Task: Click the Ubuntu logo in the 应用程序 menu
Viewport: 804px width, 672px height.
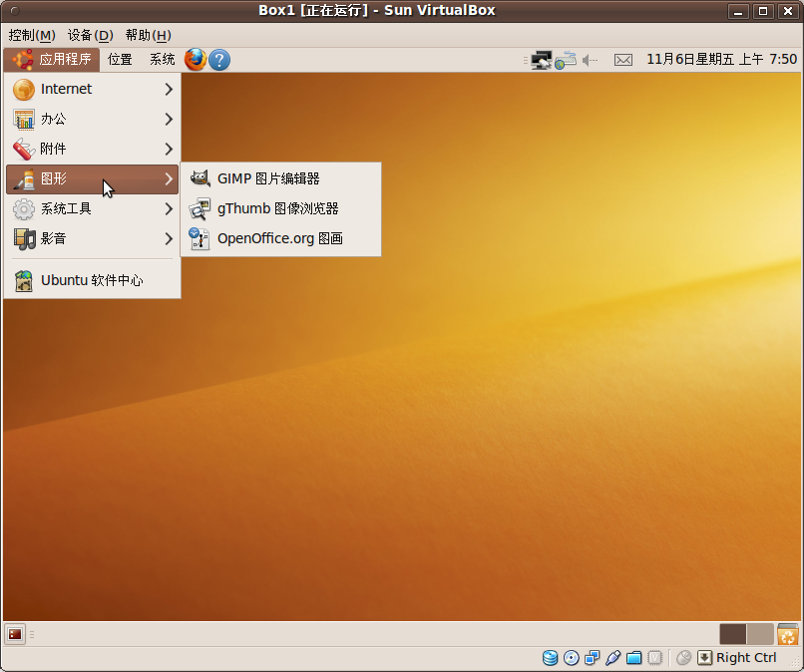Action: coord(23,60)
